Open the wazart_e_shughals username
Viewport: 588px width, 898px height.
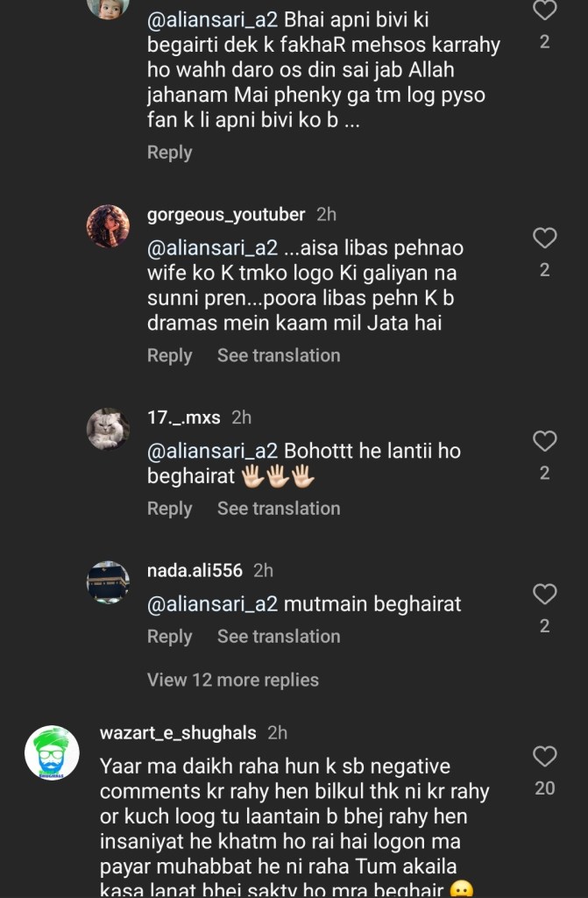[178, 732]
